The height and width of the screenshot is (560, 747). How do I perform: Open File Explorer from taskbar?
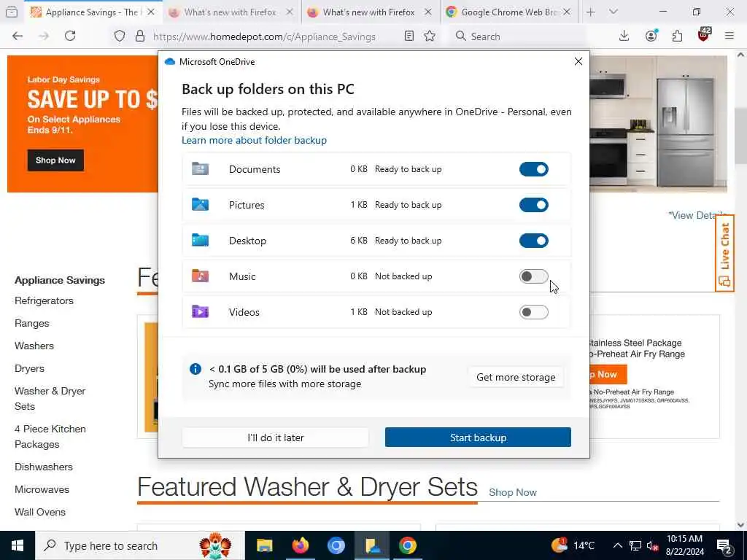tap(264, 545)
